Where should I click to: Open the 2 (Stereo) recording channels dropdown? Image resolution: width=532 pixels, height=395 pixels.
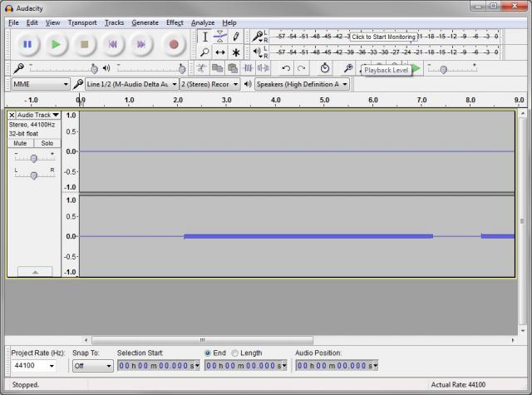210,84
